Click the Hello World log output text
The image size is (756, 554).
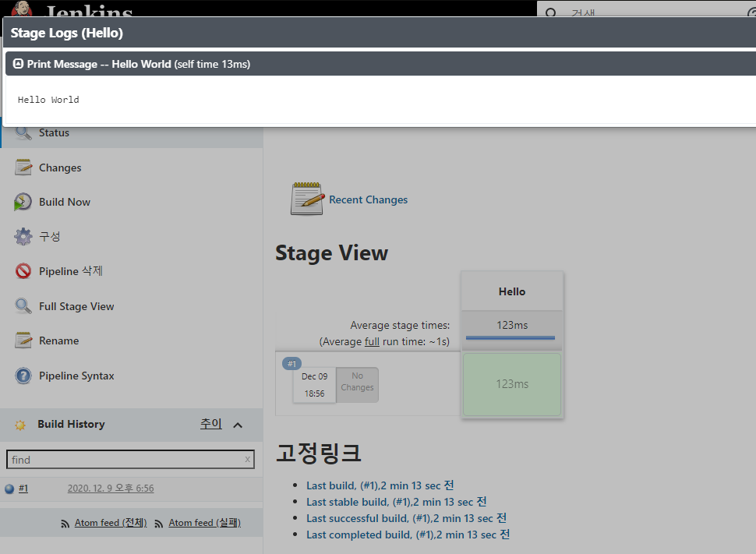click(48, 100)
